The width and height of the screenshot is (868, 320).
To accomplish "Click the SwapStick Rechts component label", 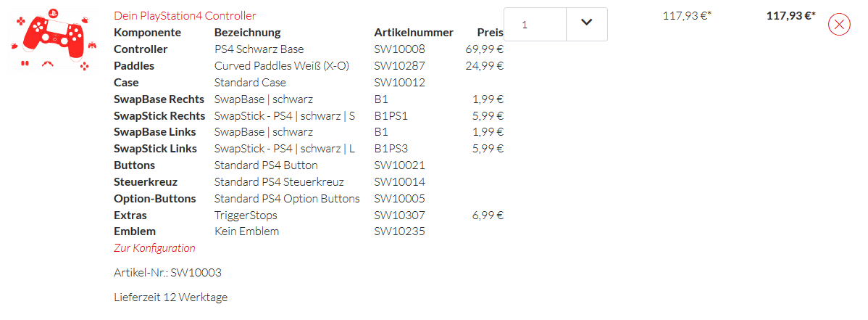I will (x=159, y=115).
